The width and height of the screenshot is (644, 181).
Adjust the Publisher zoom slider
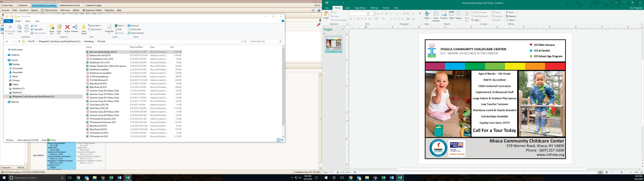coord(622,172)
